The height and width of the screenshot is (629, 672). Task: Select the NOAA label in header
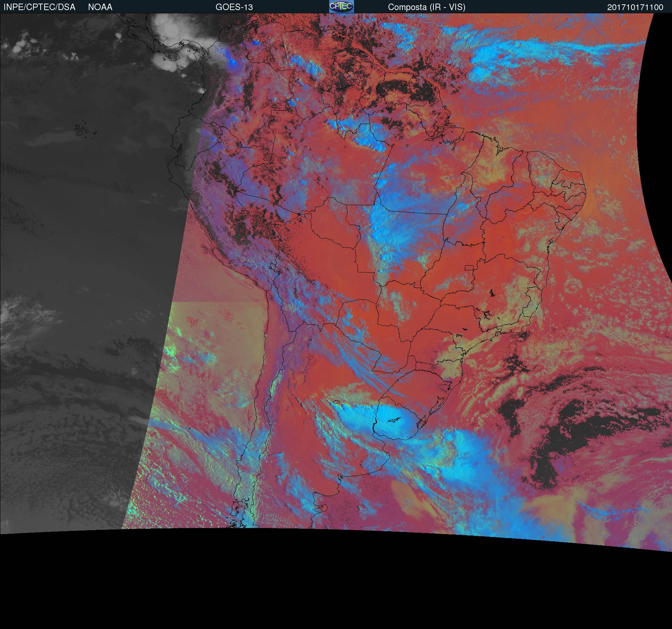tap(100, 7)
